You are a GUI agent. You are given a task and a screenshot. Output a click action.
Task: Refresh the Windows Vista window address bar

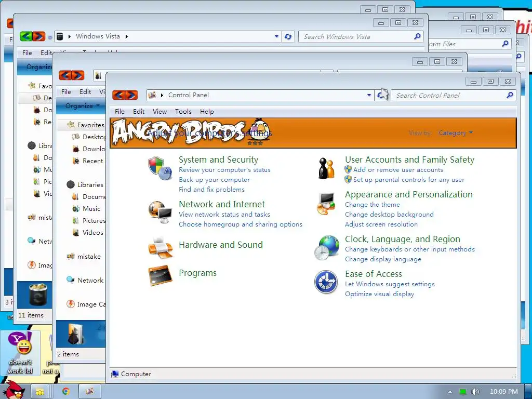288,37
